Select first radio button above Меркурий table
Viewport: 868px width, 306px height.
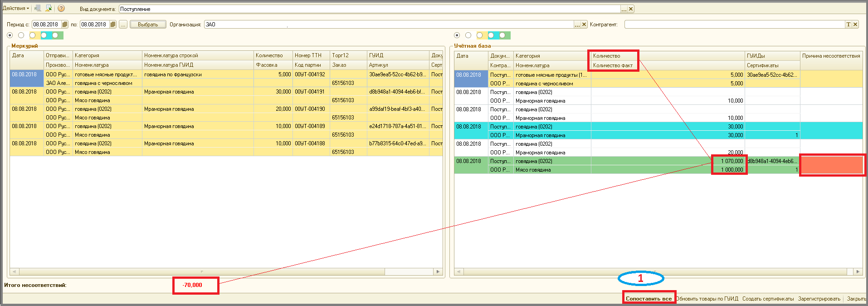pos(10,35)
